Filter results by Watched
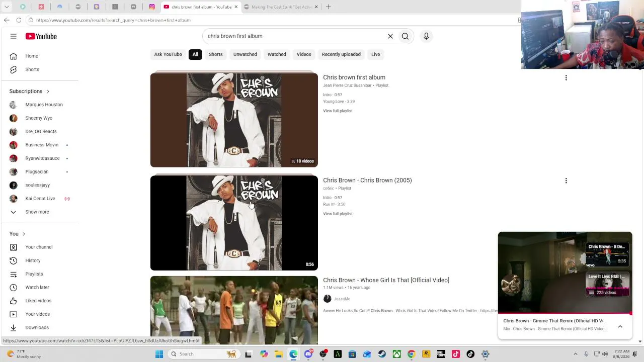The width and height of the screenshot is (644, 362). point(277,54)
